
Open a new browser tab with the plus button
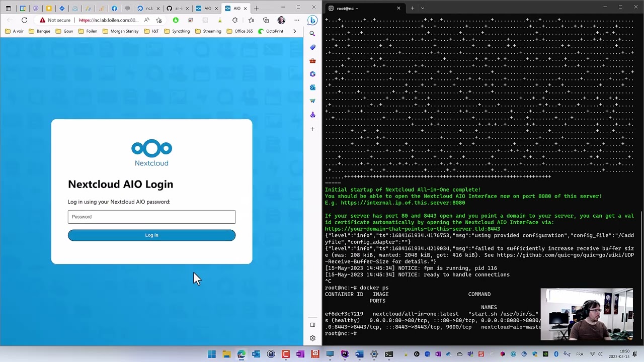tap(256, 8)
